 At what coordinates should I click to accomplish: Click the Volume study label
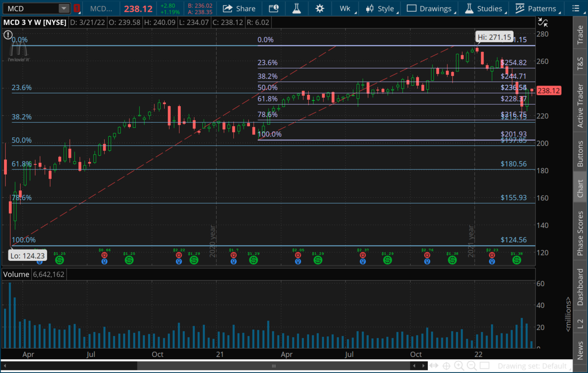[x=16, y=275]
